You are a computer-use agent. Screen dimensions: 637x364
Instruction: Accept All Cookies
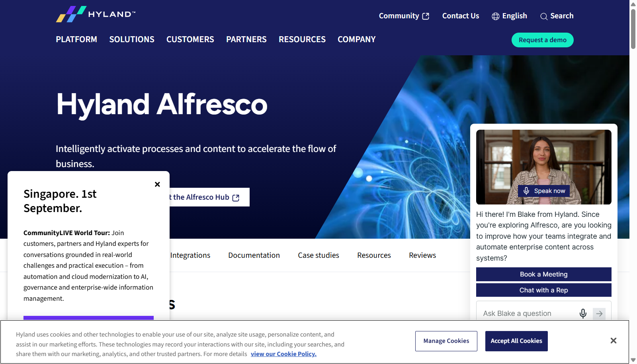[516, 341]
